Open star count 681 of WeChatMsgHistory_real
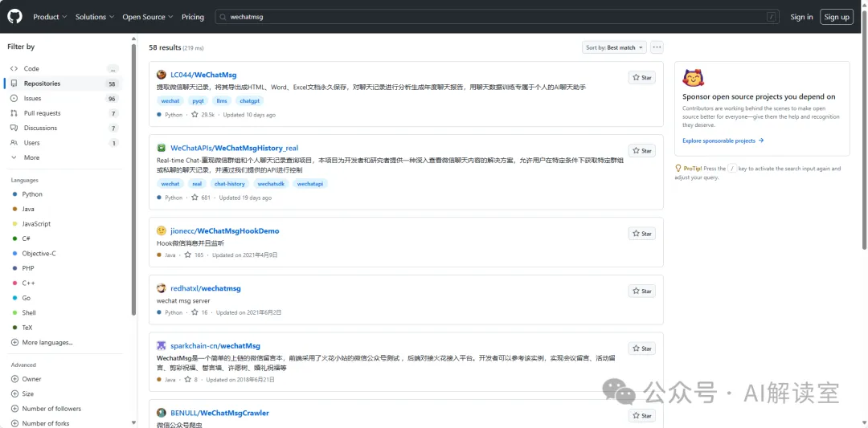 201,198
